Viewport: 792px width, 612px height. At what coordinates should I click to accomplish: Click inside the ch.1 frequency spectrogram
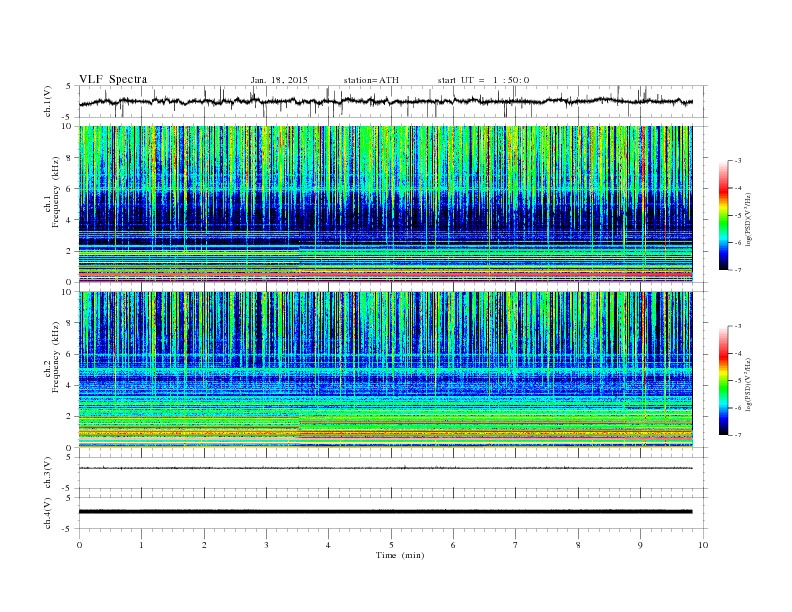[386, 204]
